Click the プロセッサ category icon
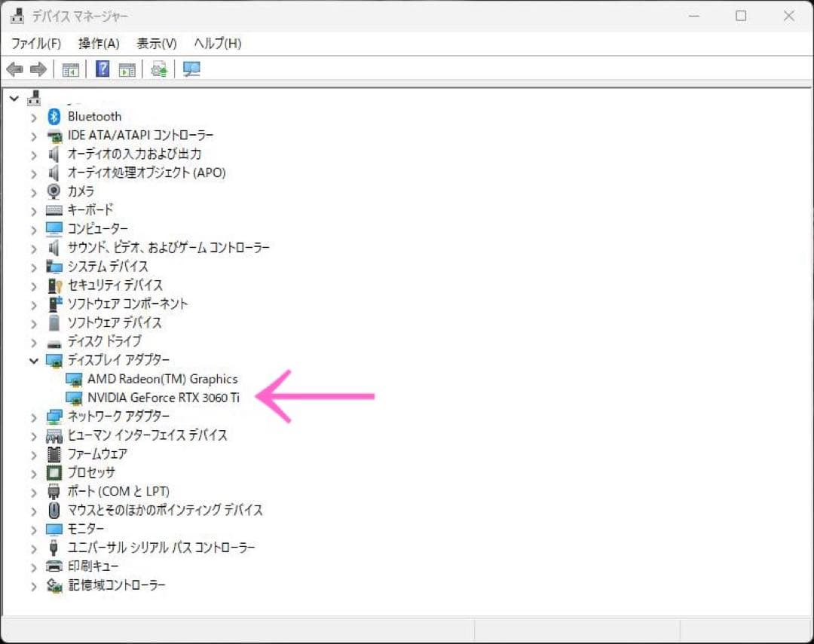The image size is (814, 644). [54, 472]
